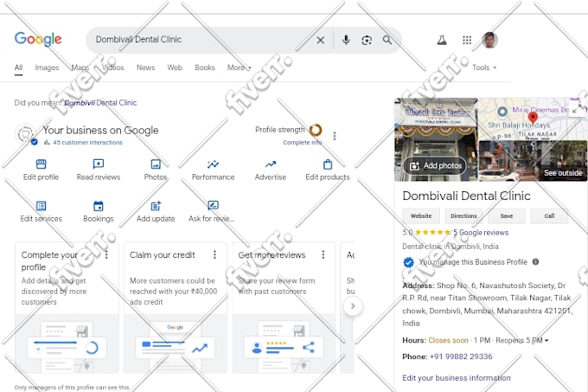The height and width of the screenshot is (392, 588).
Task: Open Ask for reviews icon
Action: click(x=213, y=205)
